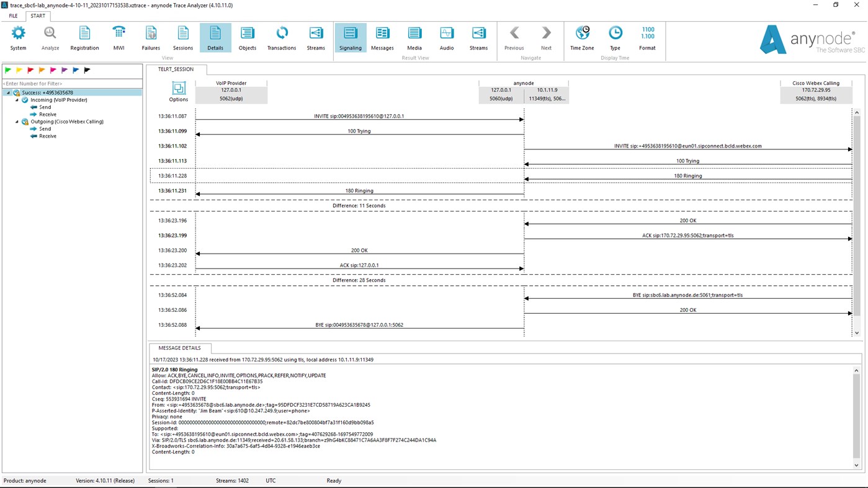The height and width of the screenshot is (488, 868).
Task: Open the Transactions view
Action: click(281, 37)
